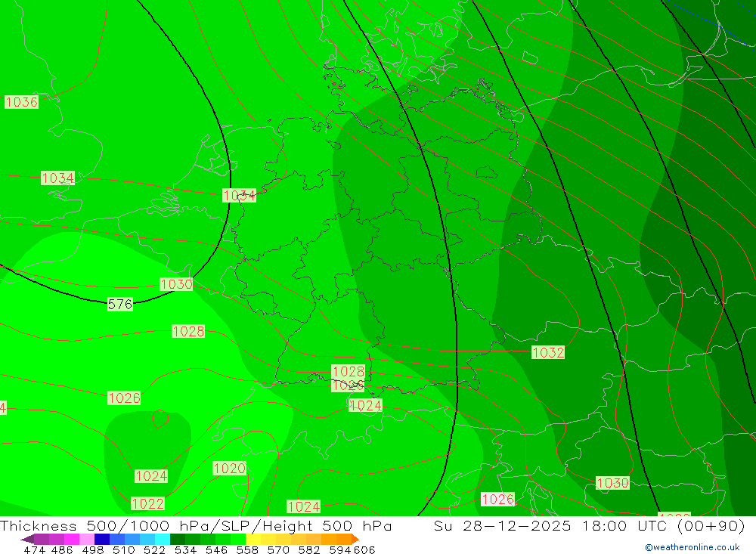This screenshot has height=554, width=756.
Task: Select the brightest green swatch beside yellow
Action: 238,539
